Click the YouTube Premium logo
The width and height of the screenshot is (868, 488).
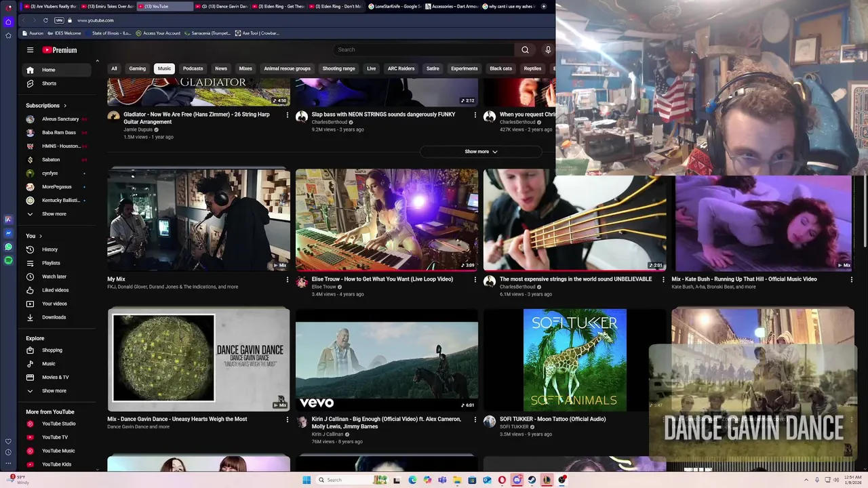[60, 49]
